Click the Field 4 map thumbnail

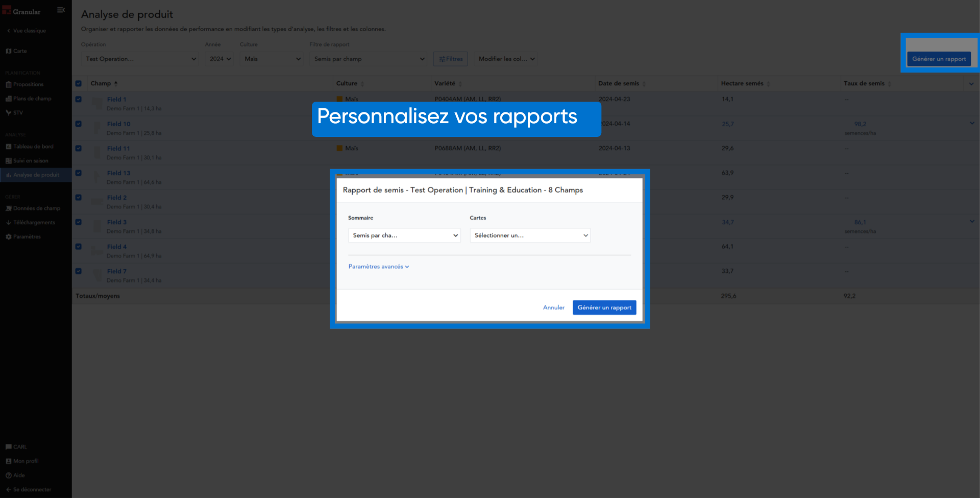click(x=97, y=251)
